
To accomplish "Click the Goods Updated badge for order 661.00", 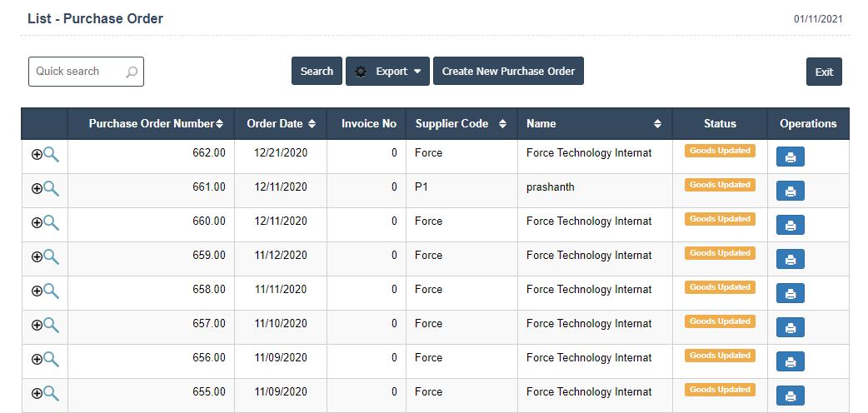I will 720,185.
